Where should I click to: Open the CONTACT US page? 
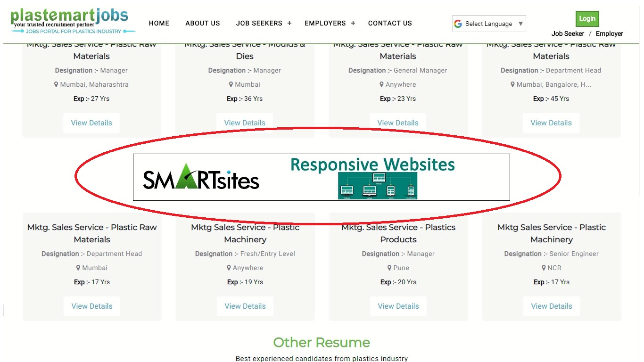[x=390, y=23]
